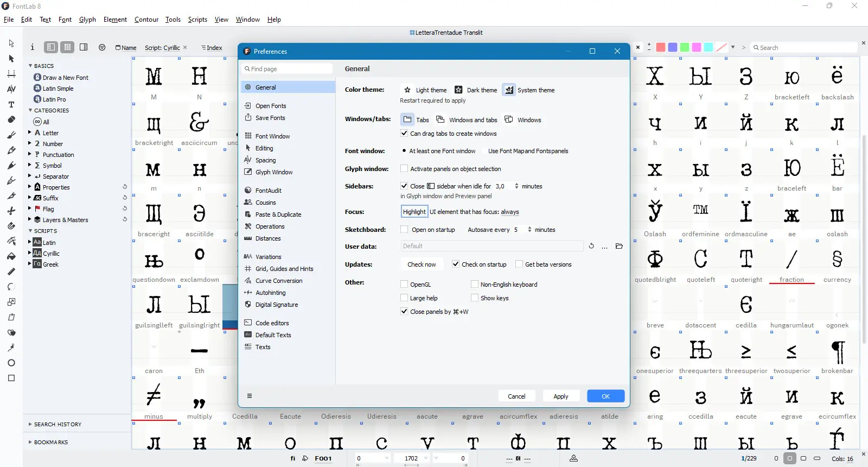
Task: Select the cyan color flag swatch
Action: (709, 47)
